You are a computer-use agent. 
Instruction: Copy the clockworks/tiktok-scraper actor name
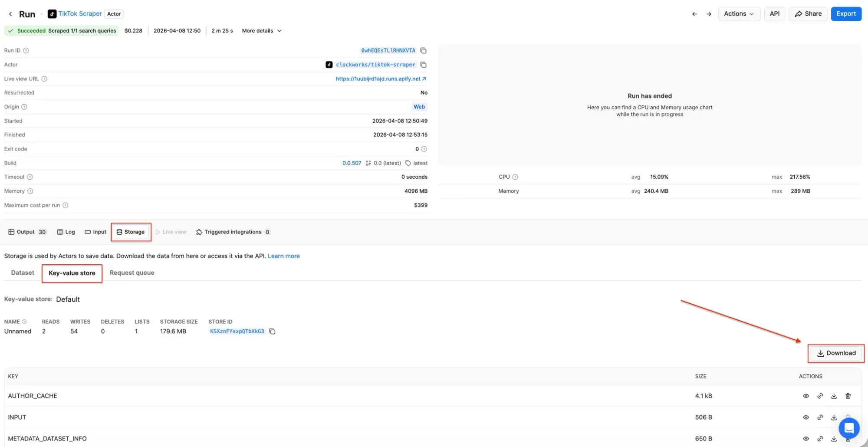[424, 65]
